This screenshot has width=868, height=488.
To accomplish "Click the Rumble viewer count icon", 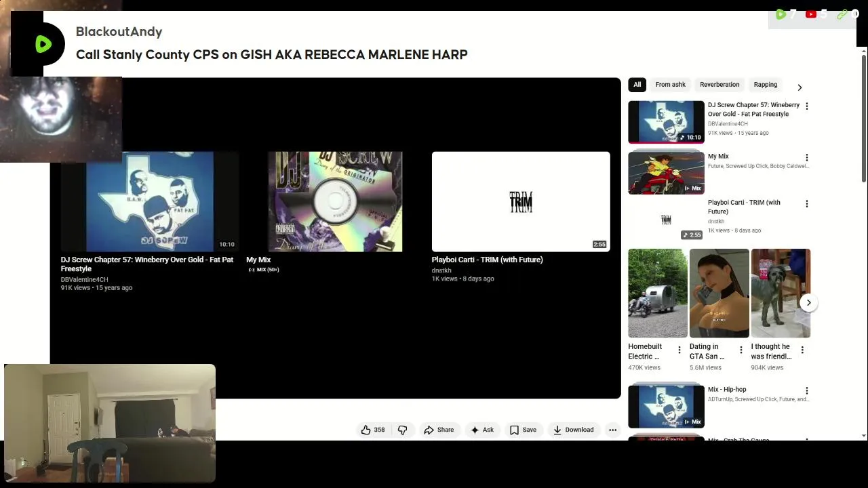I will (x=781, y=14).
